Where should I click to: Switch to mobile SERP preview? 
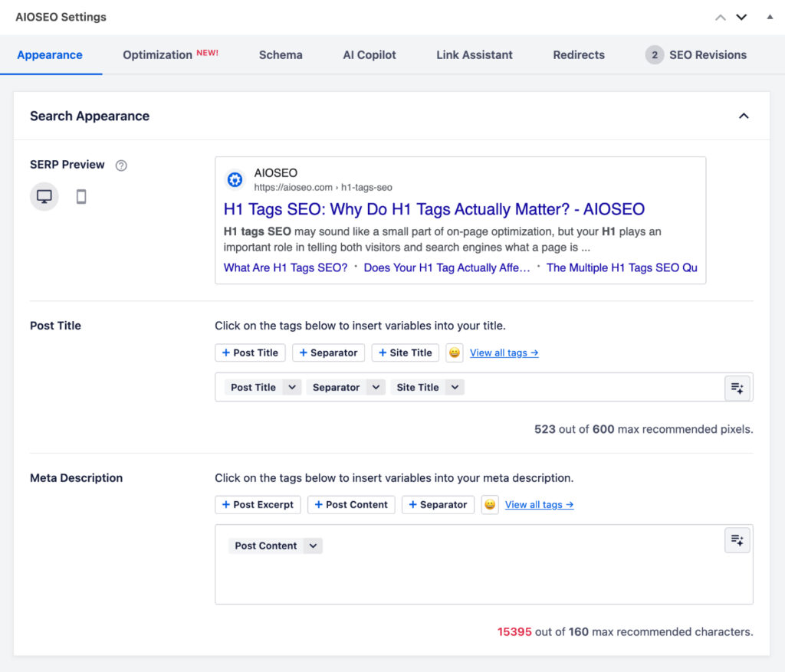coord(81,197)
